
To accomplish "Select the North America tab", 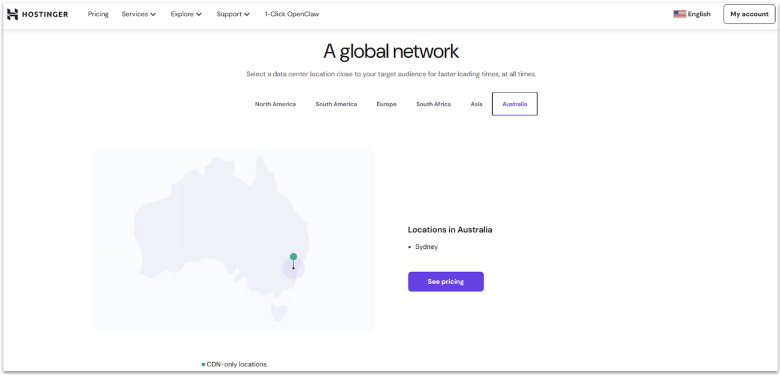I will 276,104.
